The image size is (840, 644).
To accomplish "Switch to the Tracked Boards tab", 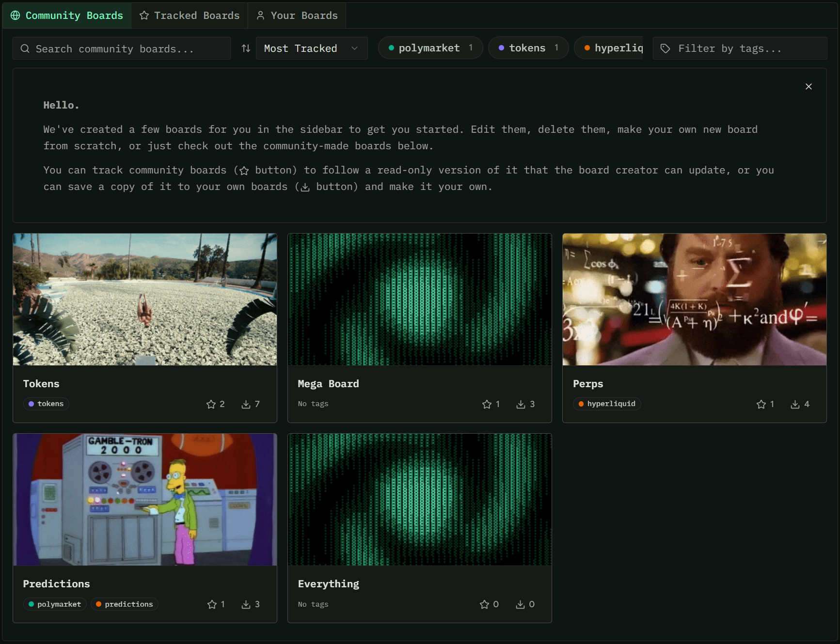I will click(x=190, y=16).
